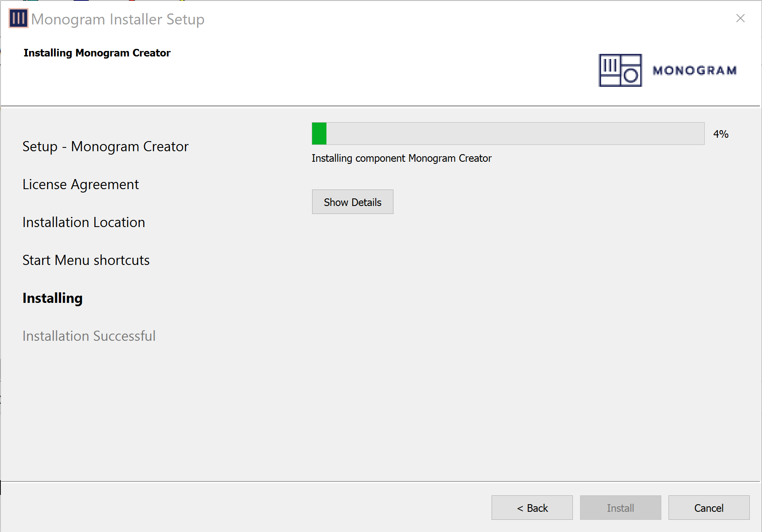This screenshot has width=762, height=532.
Task: Select the License Agreement step
Action: (80, 184)
